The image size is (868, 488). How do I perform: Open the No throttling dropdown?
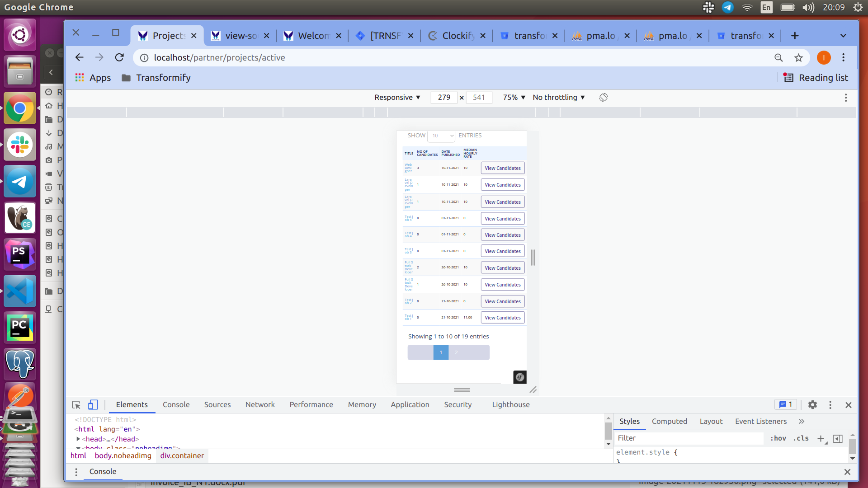click(558, 98)
